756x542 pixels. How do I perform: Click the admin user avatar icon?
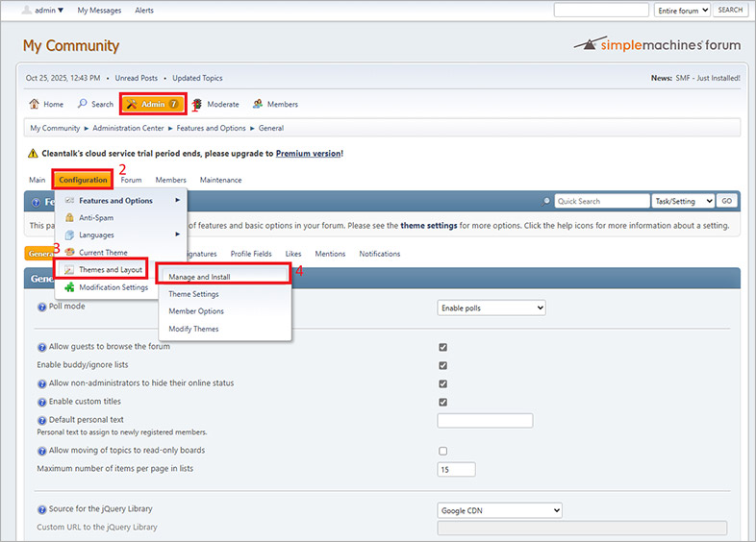tap(27, 10)
